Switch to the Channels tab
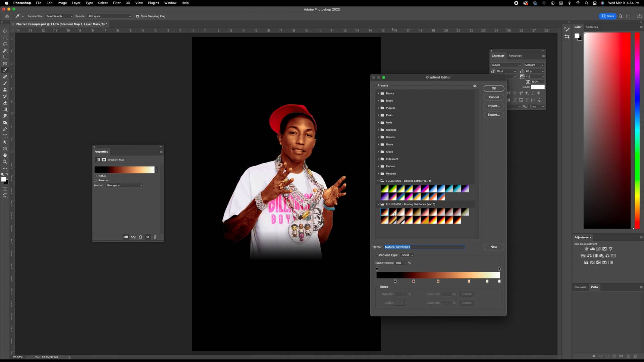The image size is (644, 362). [580, 287]
